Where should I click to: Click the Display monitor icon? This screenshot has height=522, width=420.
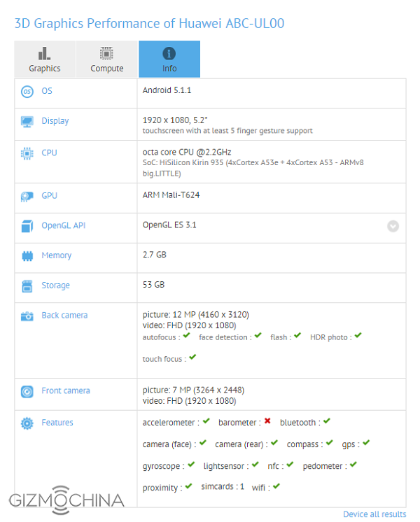[x=27, y=122]
